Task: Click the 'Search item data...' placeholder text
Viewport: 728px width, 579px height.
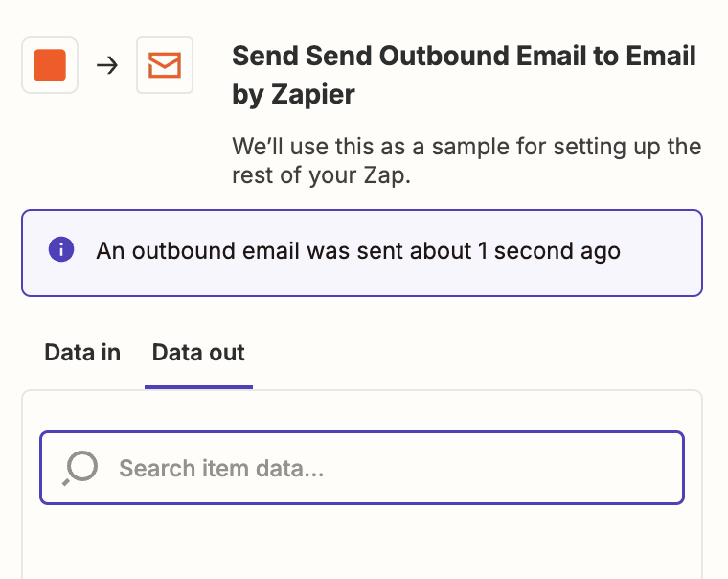Action: point(221,469)
